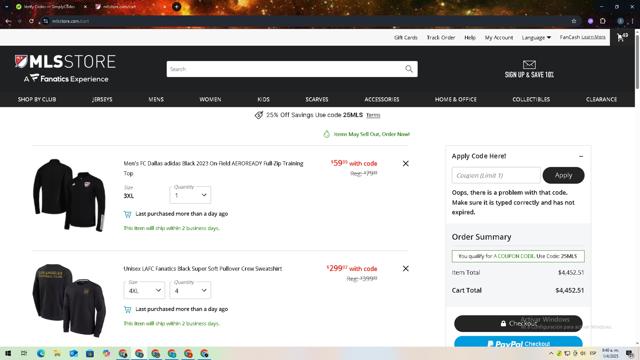Viewport: 640px width, 360px height.
Task: Open the shopping cart icon in header
Action: 622,38
